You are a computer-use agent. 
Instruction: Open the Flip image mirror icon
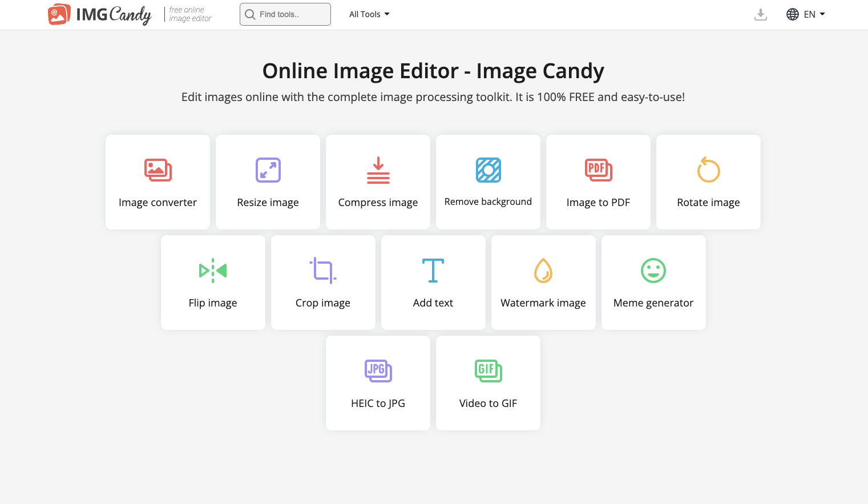[213, 271]
